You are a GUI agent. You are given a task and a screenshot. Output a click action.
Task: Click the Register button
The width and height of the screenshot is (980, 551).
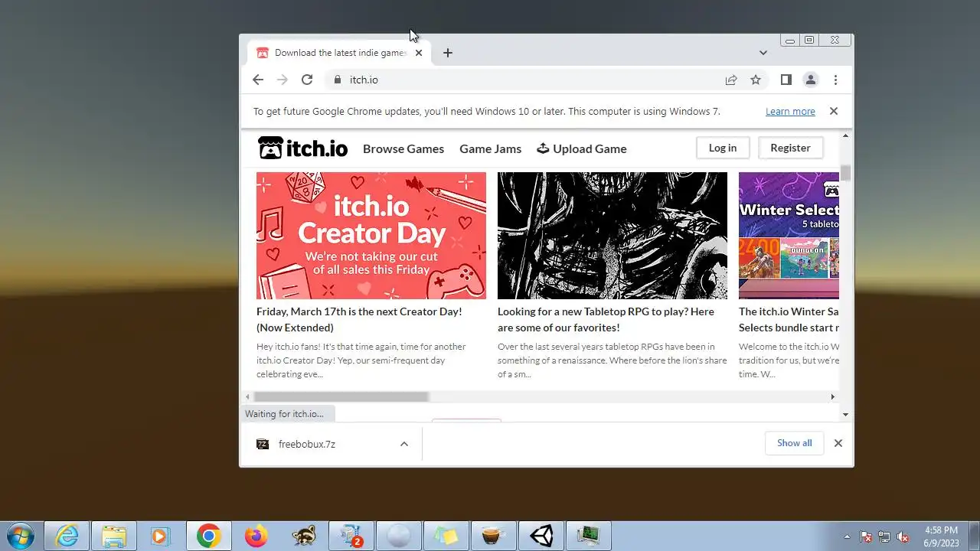(790, 148)
